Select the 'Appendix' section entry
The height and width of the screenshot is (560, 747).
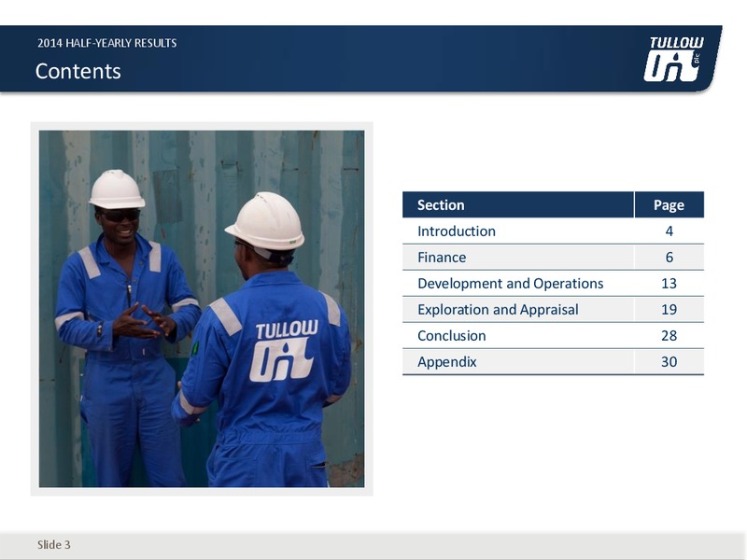click(447, 362)
